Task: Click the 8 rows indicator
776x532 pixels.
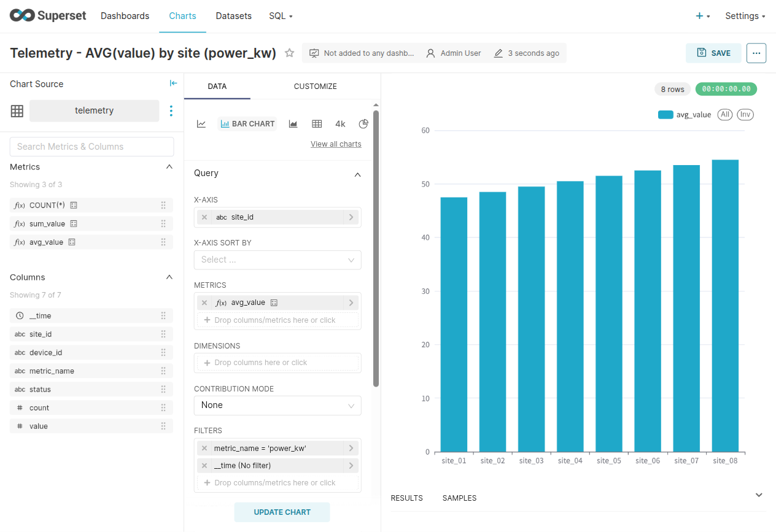Action: pyautogui.click(x=673, y=90)
